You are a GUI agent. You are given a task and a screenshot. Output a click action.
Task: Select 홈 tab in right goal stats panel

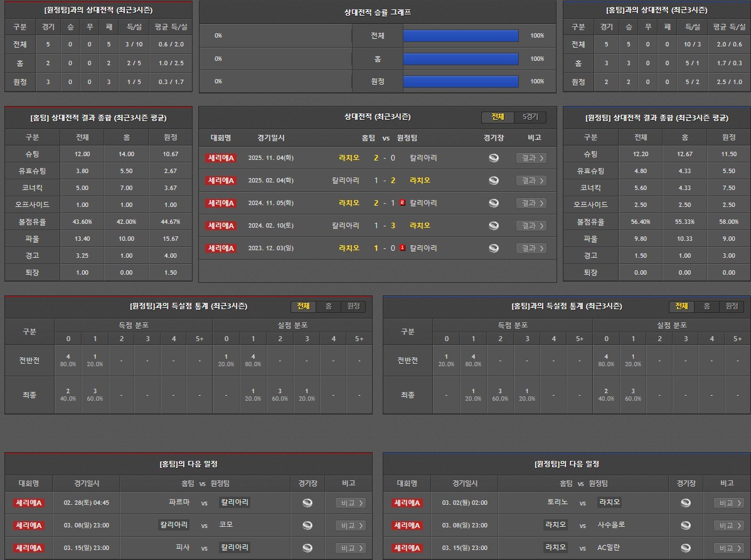click(x=706, y=306)
